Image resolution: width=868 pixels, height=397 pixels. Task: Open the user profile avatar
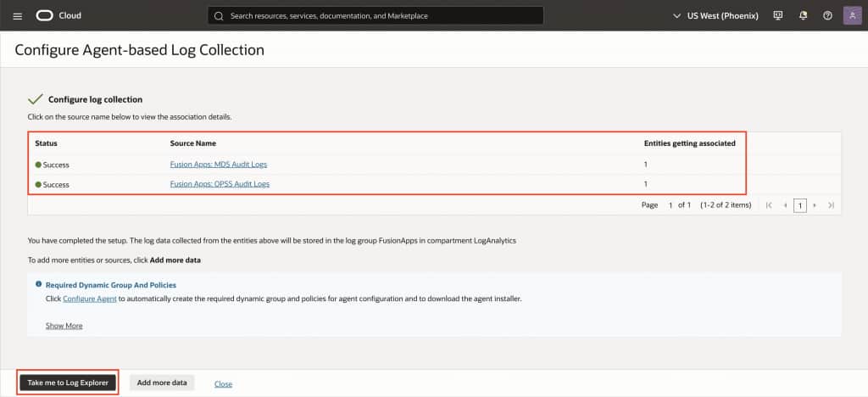point(853,15)
